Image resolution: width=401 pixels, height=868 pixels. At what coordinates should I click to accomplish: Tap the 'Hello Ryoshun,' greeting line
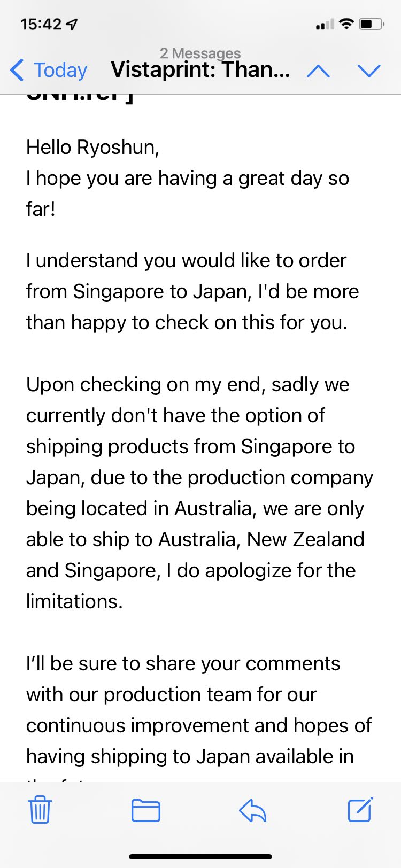[x=93, y=147]
